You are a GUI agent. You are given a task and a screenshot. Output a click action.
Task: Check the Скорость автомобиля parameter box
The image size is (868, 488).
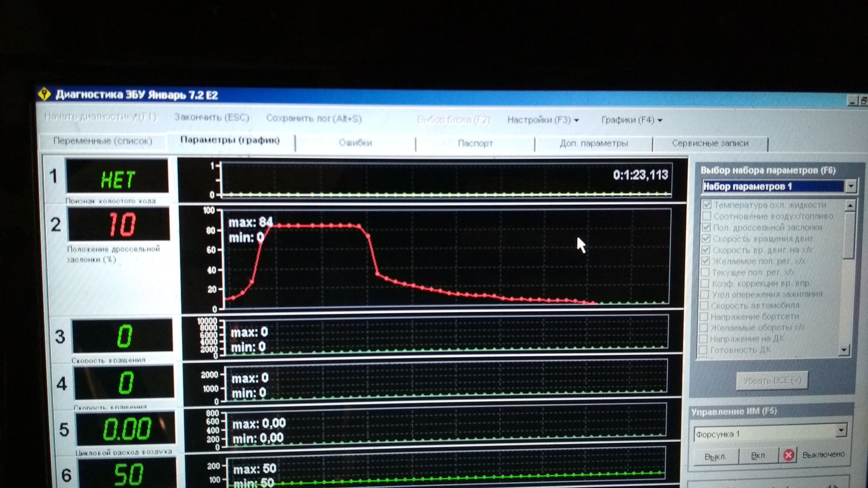[x=704, y=305]
